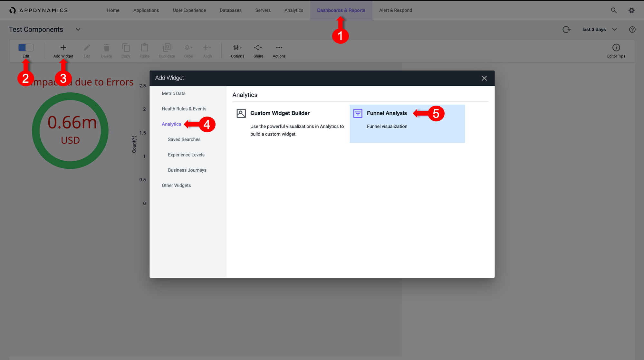Select Business Journeys subcategory
Image resolution: width=644 pixels, height=360 pixels.
(187, 170)
